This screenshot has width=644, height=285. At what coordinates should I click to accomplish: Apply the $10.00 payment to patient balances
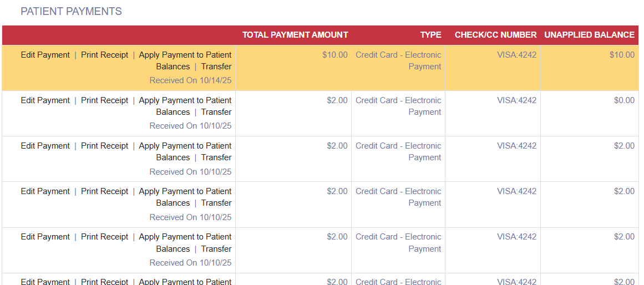coord(185,55)
